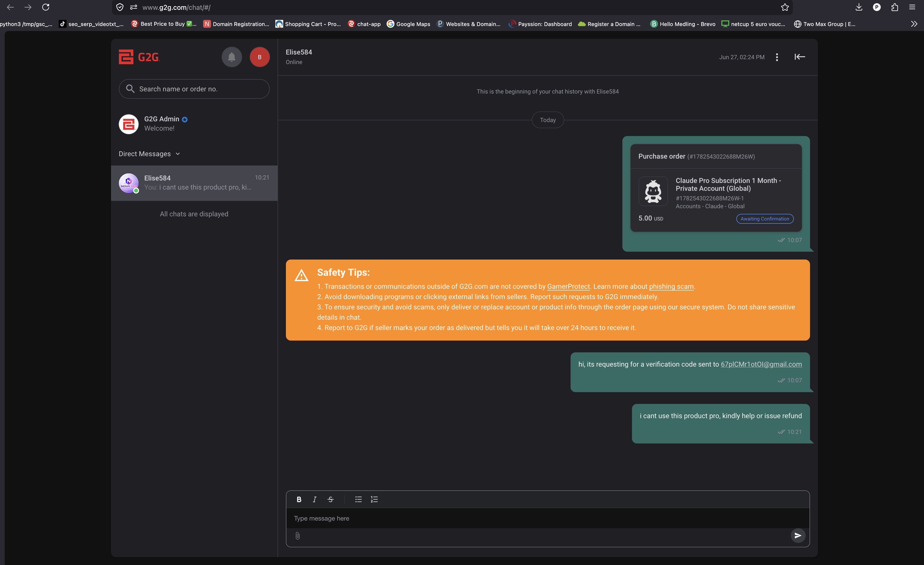
Task: Click the 5.00 USD order price
Action: (651, 218)
